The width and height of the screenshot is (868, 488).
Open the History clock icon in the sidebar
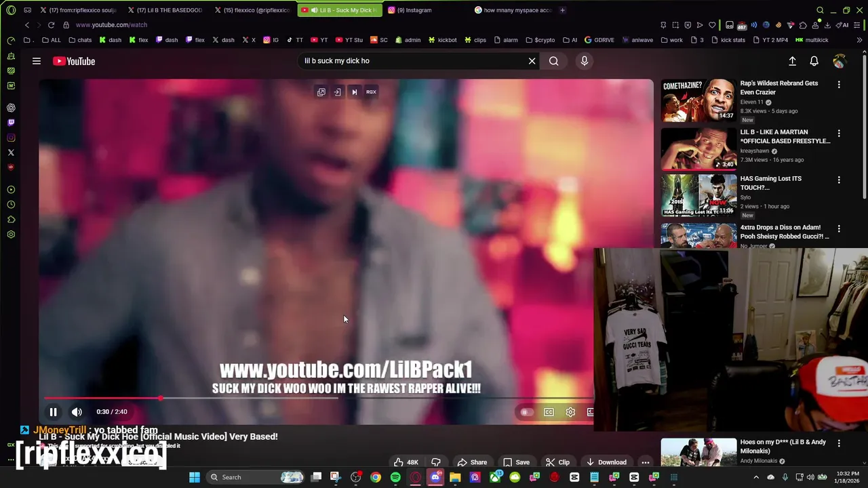click(x=11, y=205)
